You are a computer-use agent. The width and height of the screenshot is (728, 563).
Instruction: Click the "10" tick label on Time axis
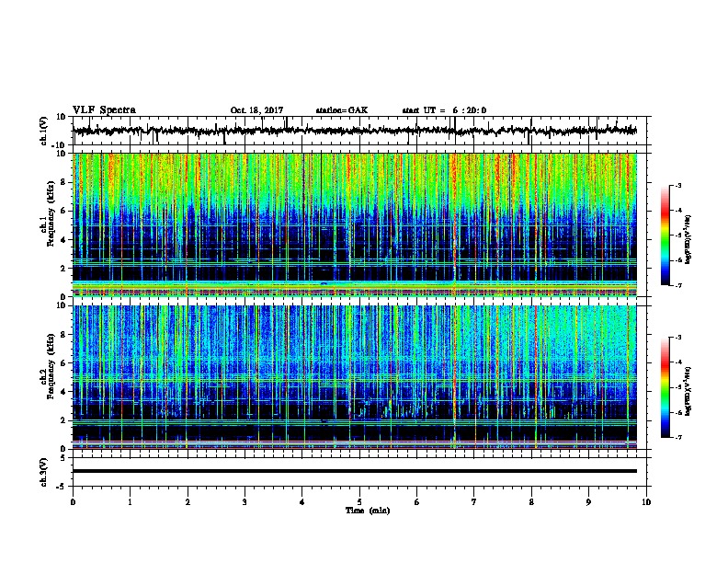point(646,502)
